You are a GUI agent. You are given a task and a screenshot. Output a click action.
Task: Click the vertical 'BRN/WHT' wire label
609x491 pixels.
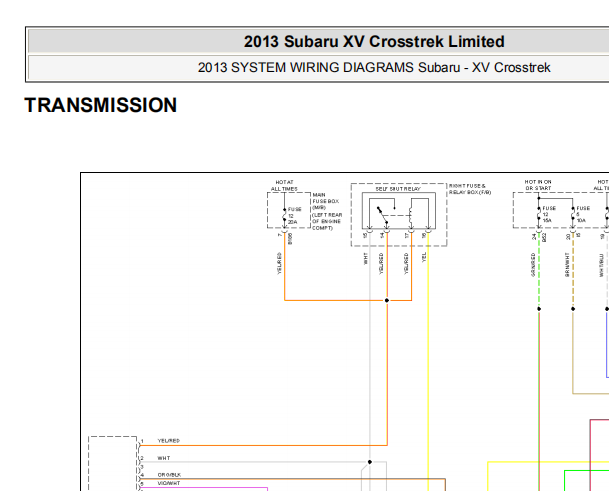click(x=567, y=265)
